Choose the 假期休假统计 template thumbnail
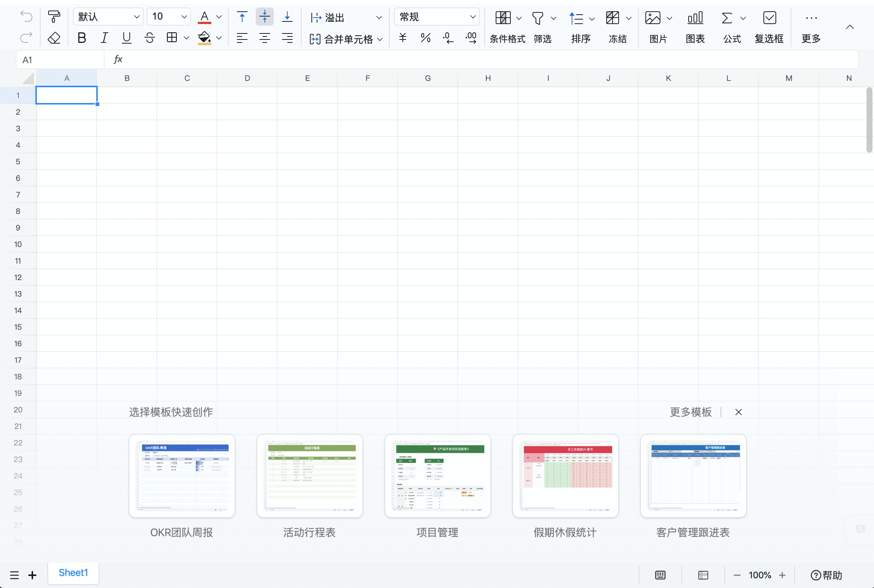874x588 pixels. [x=566, y=476]
